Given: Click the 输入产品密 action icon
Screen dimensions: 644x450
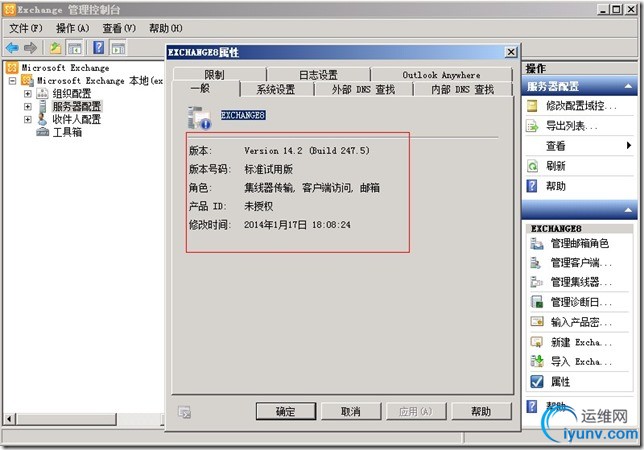Looking at the screenshot, I should tap(537, 321).
